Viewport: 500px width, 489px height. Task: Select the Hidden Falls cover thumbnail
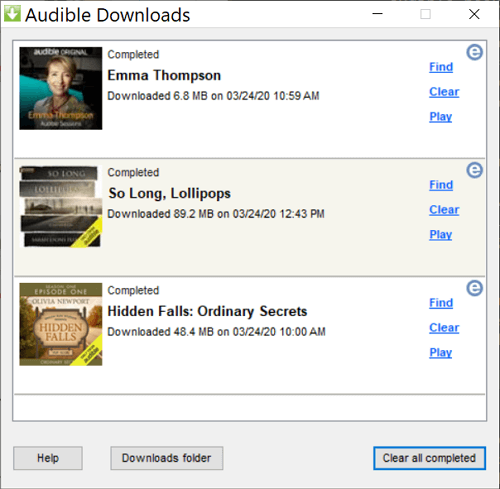(61, 324)
